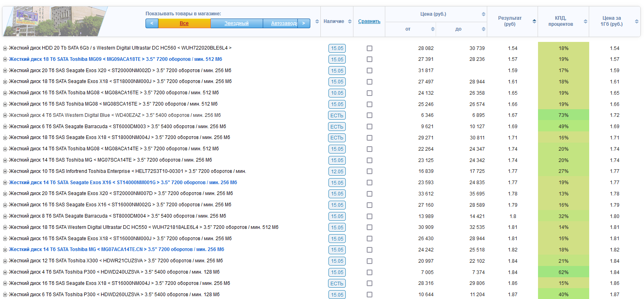Tick compare checkbox for Toshiba MG09 18 Тб
644x299 pixels.
(370, 59)
